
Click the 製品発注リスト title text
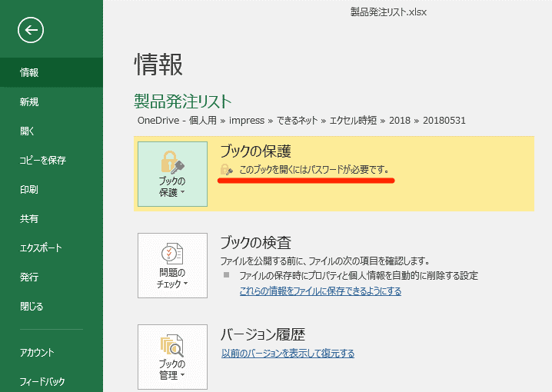(x=183, y=101)
